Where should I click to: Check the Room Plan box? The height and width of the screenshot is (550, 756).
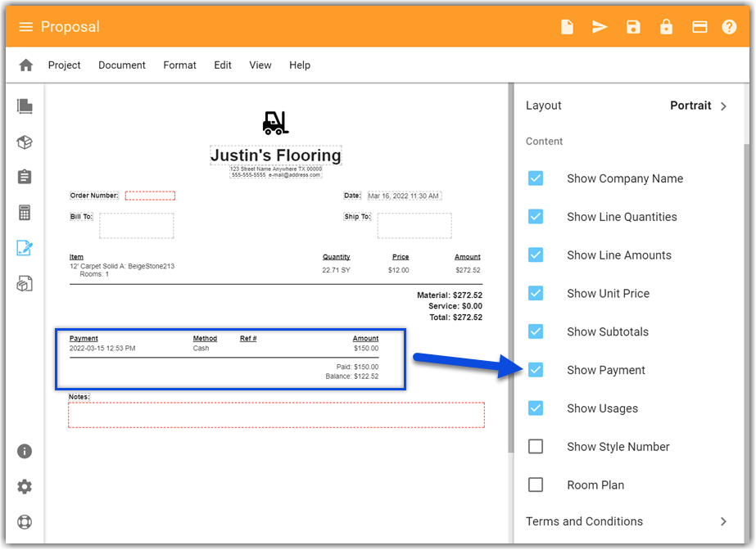coord(535,485)
